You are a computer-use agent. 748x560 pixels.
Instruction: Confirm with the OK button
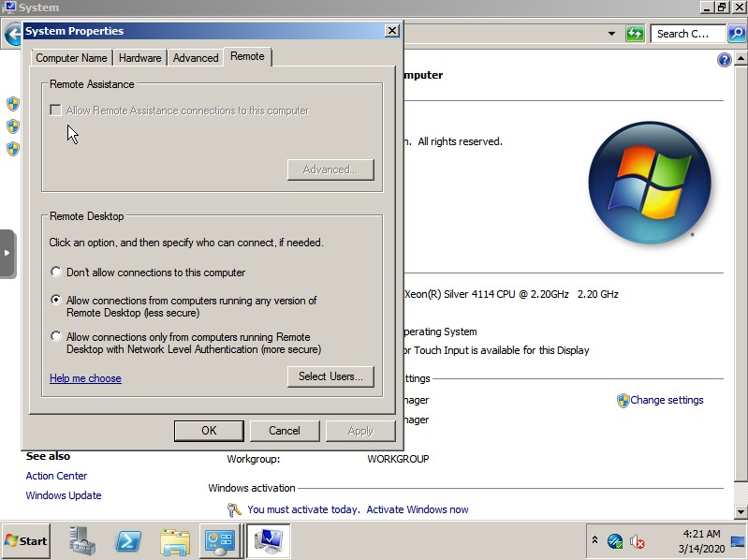209,431
